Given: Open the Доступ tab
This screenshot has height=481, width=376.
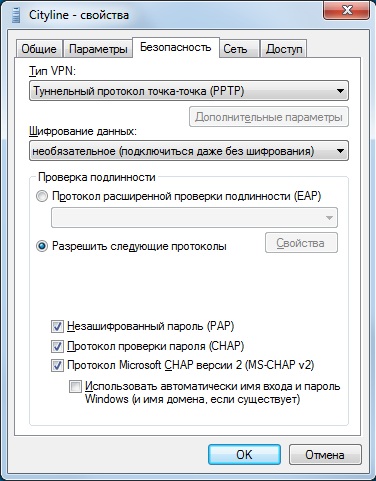Looking at the screenshot, I should (284, 49).
